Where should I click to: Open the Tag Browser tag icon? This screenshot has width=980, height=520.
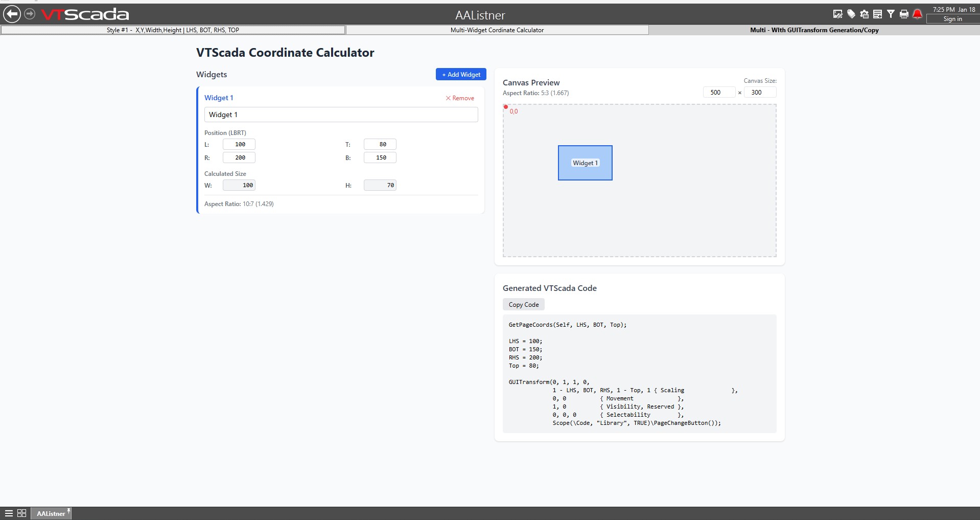click(851, 14)
